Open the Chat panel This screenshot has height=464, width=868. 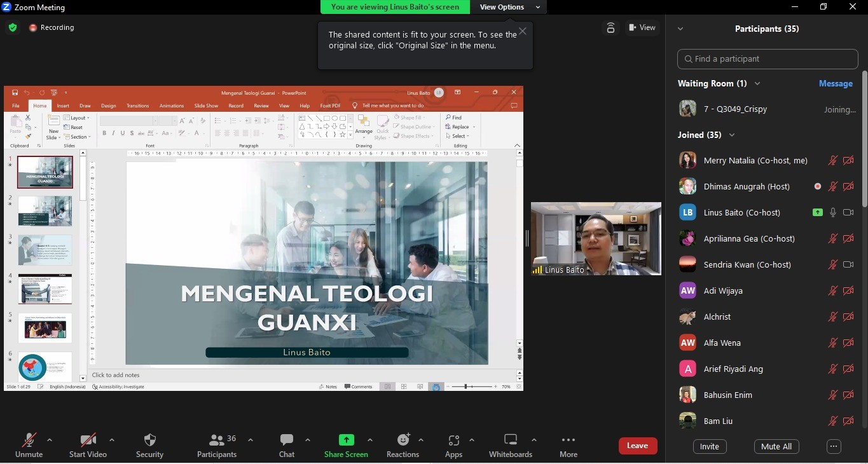pyautogui.click(x=287, y=440)
